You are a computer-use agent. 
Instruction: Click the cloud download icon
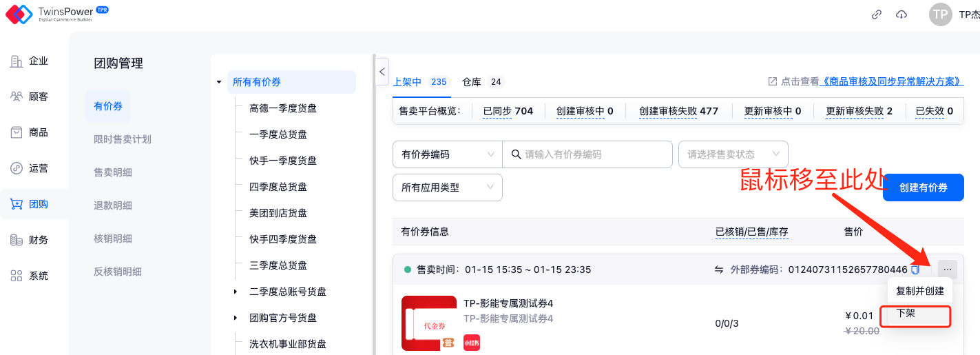click(x=901, y=14)
